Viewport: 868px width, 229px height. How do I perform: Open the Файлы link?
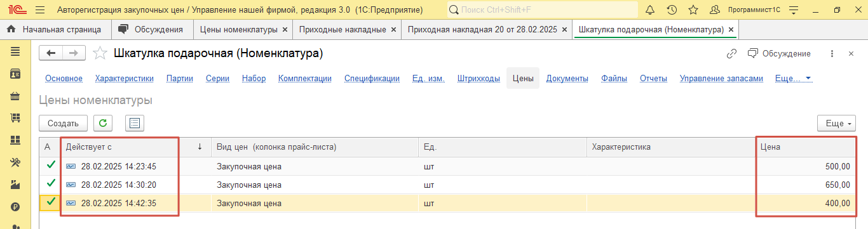[614, 79]
